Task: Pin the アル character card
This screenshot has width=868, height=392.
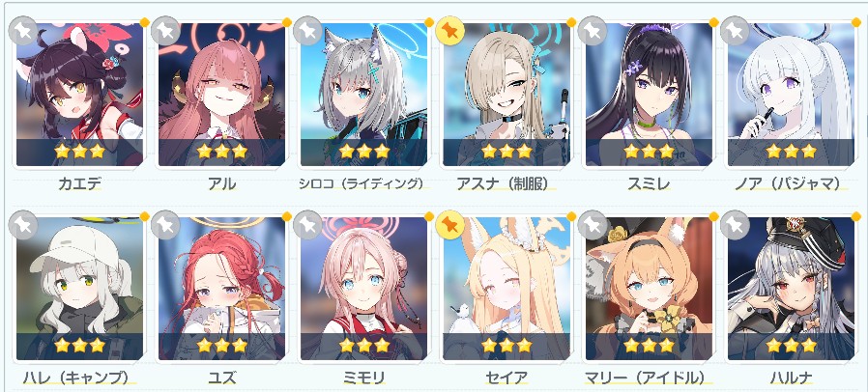Action: [x=165, y=31]
